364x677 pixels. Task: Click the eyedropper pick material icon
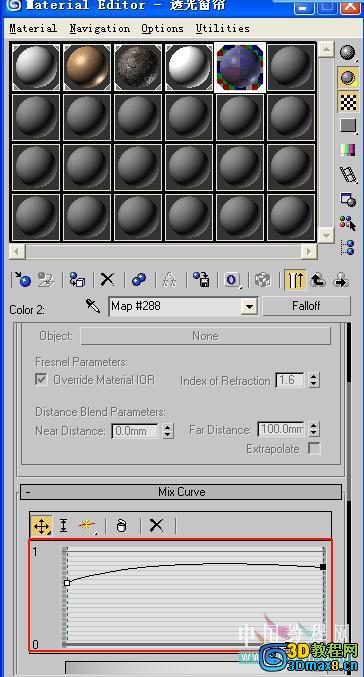click(x=93, y=306)
